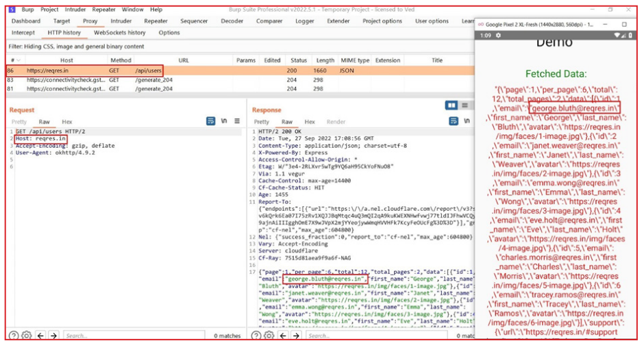Click the Host: reqres.in header line
This screenshot has width=644, height=345.
pyautogui.click(x=40, y=139)
